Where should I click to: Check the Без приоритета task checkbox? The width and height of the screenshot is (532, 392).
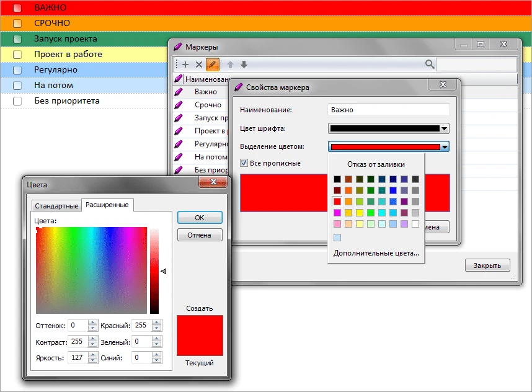pyautogui.click(x=17, y=101)
